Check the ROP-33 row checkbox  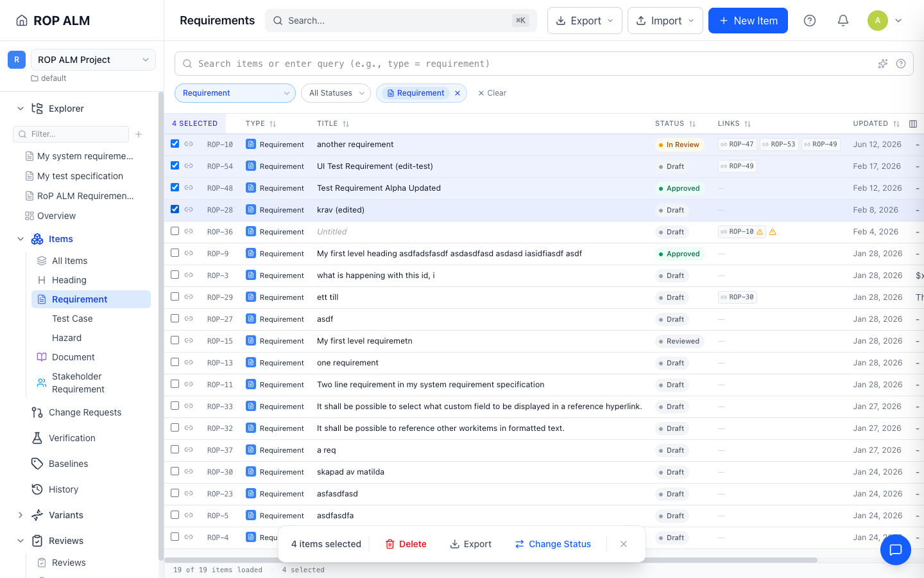(175, 406)
